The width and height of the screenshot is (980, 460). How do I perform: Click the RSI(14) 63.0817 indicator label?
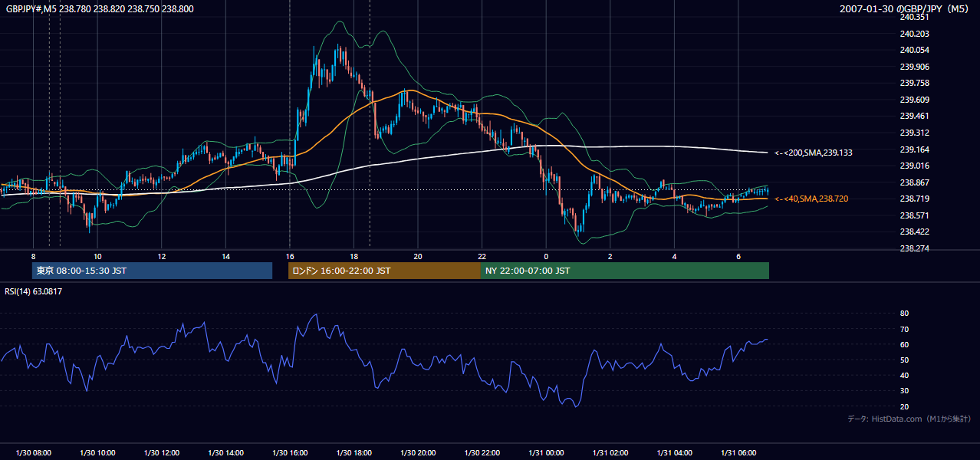[34, 291]
